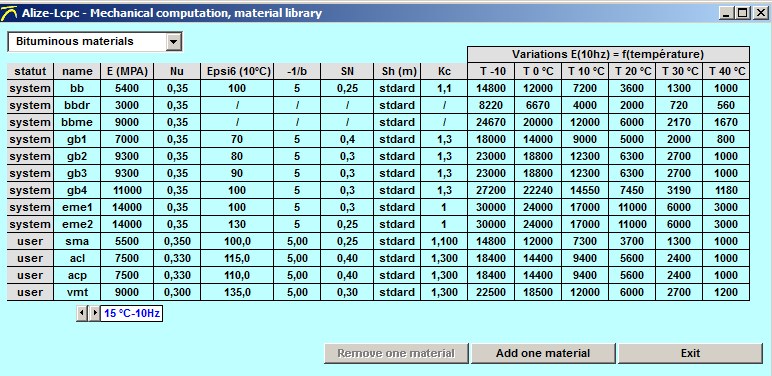This screenshot has height=376, width=772.
Task: Click the 5400 modulus cell of bb
Action: 127,89
